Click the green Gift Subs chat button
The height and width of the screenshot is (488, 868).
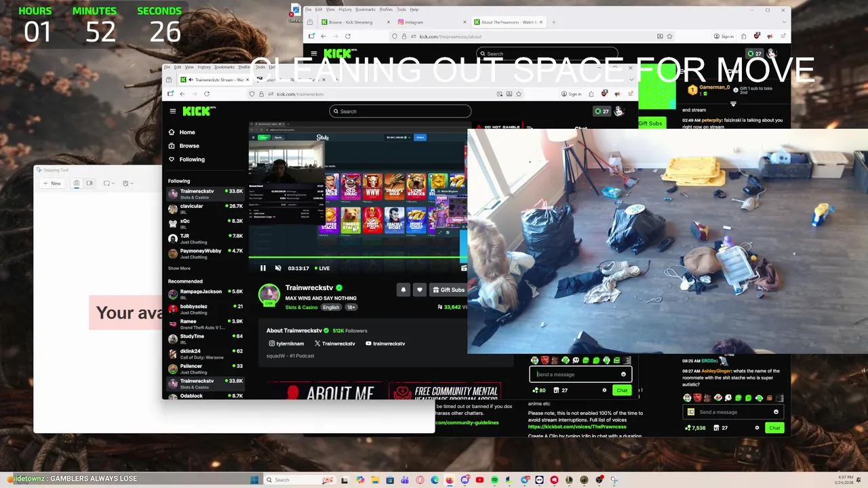coord(650,123)
